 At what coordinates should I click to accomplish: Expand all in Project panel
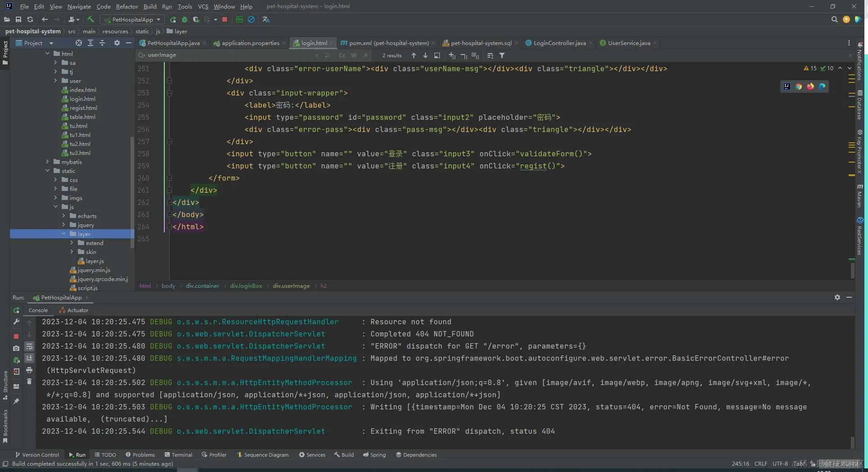(90, 43)
